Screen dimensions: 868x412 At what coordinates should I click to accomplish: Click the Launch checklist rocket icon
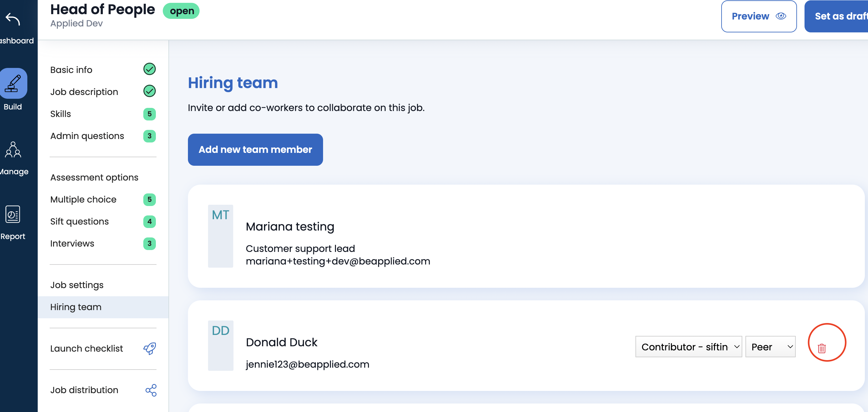point(150,348)
